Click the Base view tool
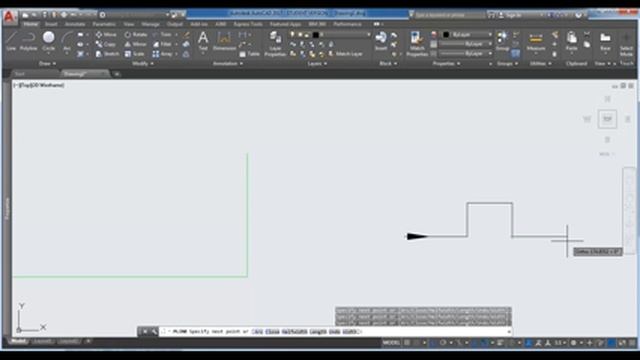The image size is (640, 360). pyautogui.click(x=605, y=41)
